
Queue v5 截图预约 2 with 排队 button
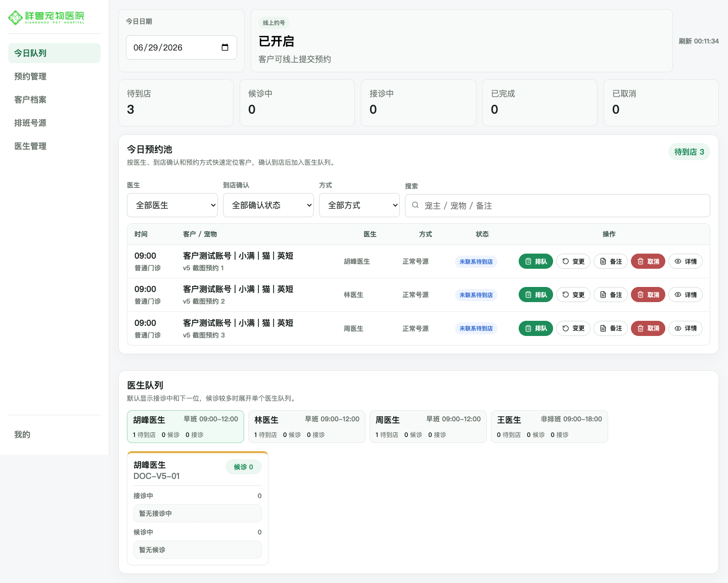pyautogui.click(x=536, y=295)
